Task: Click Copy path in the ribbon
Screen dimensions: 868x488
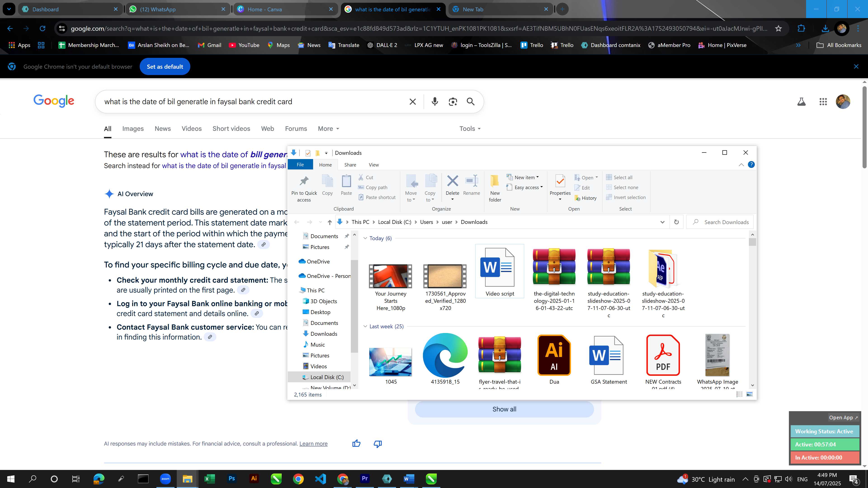Action: click(373, 188)
